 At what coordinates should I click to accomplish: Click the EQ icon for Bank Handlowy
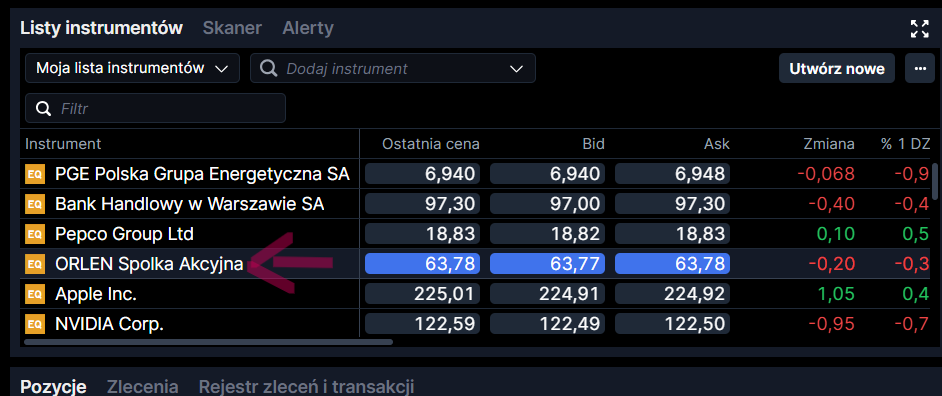[x=34, y=204]
